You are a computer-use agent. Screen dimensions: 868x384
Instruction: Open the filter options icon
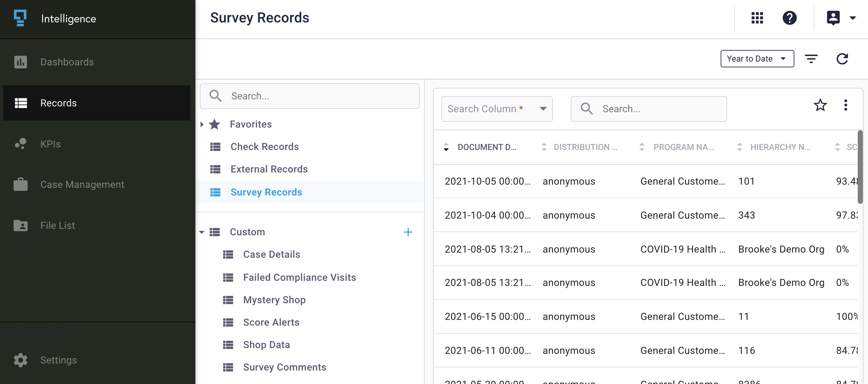coord(811,59)
